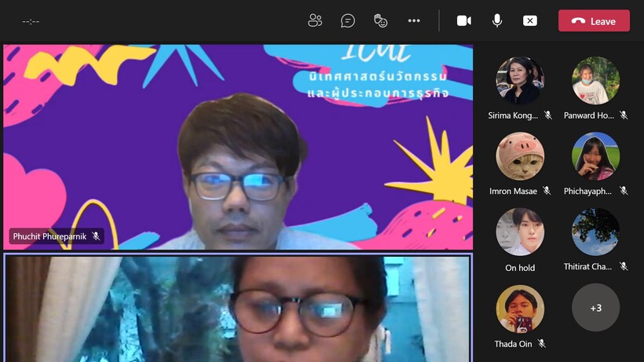The height and width of the screenshot is (362, 644).
Task: Leave the meeting
Action: click(x=594, y=20)
